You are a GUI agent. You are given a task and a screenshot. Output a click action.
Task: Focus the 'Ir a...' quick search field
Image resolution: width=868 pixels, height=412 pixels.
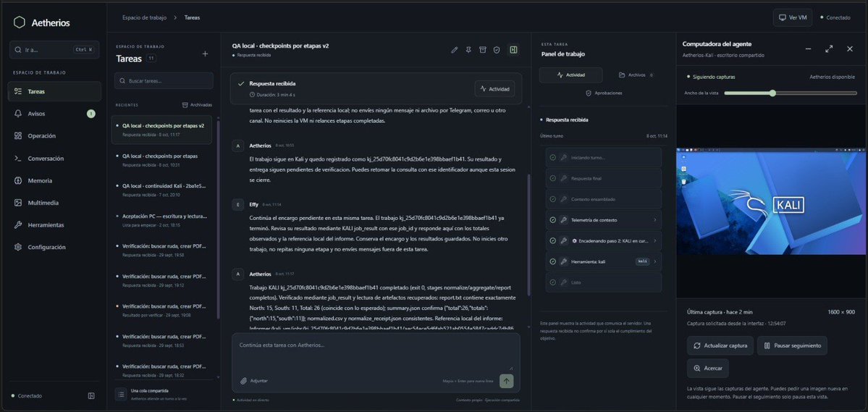coord(54,50)
